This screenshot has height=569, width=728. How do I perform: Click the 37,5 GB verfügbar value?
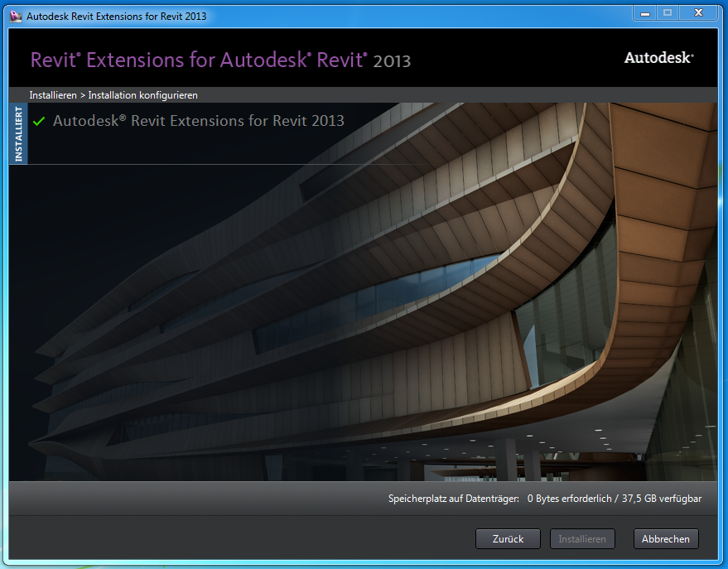click(x=662, y=499)
